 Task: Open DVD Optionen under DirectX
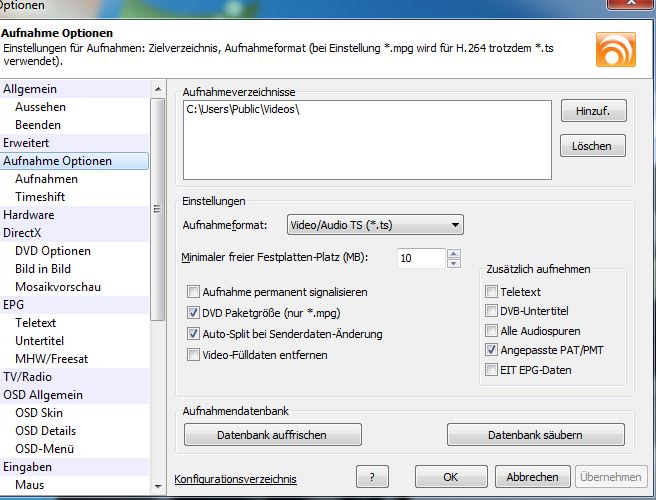click(53, 251)
